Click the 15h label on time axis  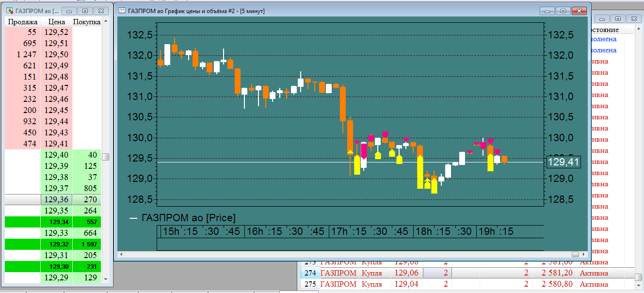point(171,231)
